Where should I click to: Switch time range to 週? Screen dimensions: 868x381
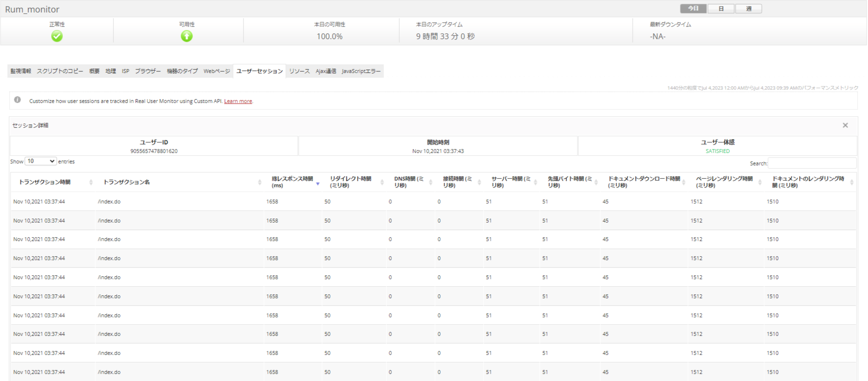pos(748,9)
